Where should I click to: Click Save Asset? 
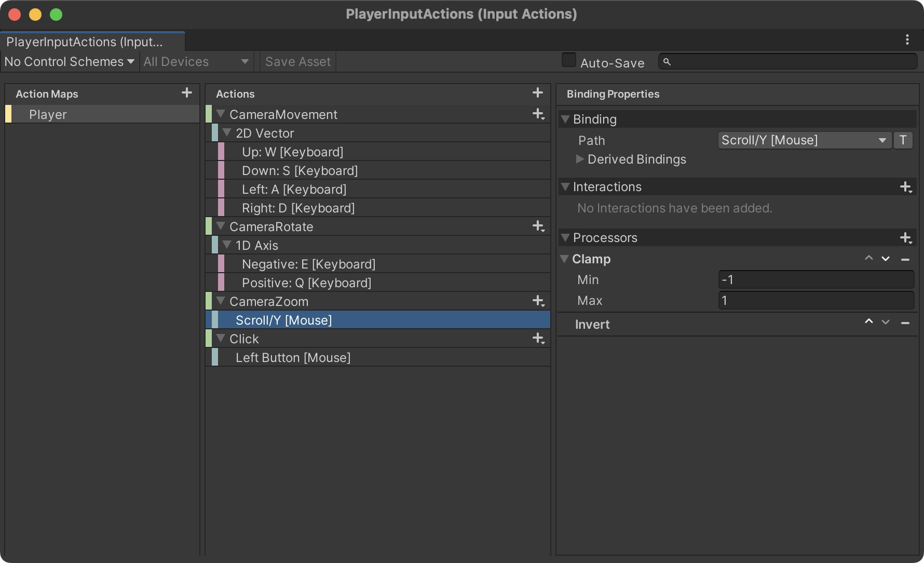(297, 61)
